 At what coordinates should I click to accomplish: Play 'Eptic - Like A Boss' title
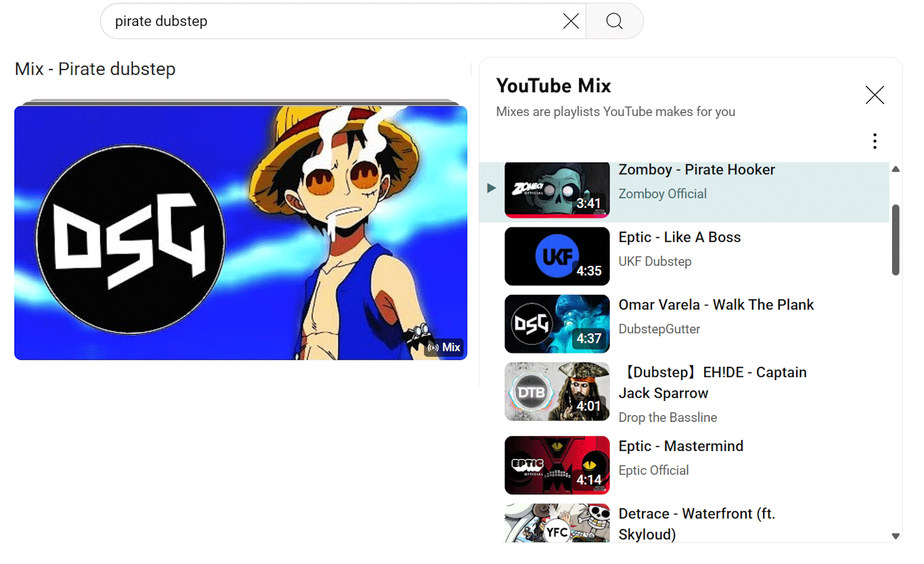679,237
